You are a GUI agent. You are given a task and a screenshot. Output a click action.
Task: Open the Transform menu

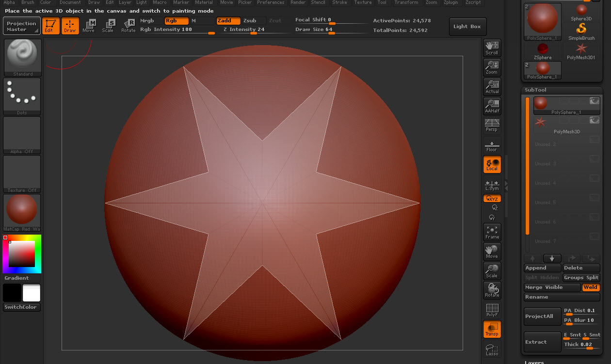[406, 2]
